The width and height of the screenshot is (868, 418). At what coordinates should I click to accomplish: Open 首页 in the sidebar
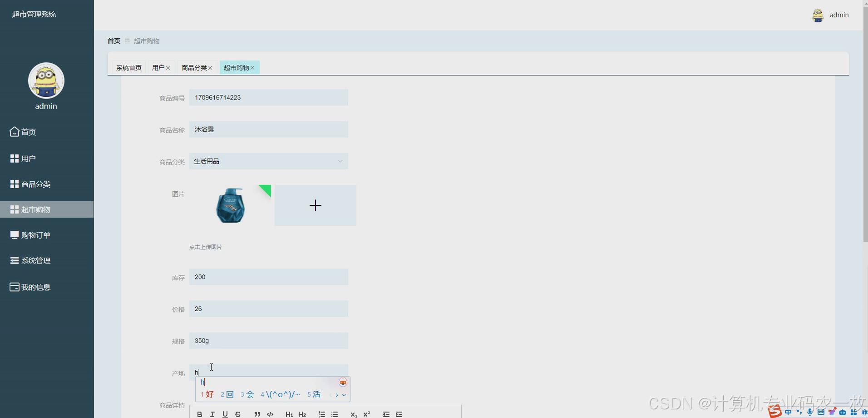coord(47,132)
